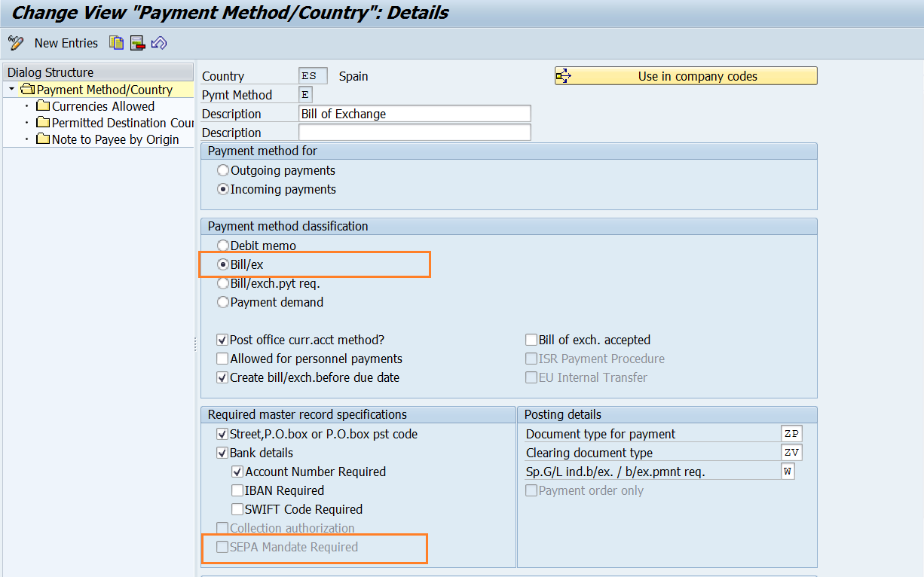
Task: Click the Display/Change pencil icon
Action: [x=15, y=43]
